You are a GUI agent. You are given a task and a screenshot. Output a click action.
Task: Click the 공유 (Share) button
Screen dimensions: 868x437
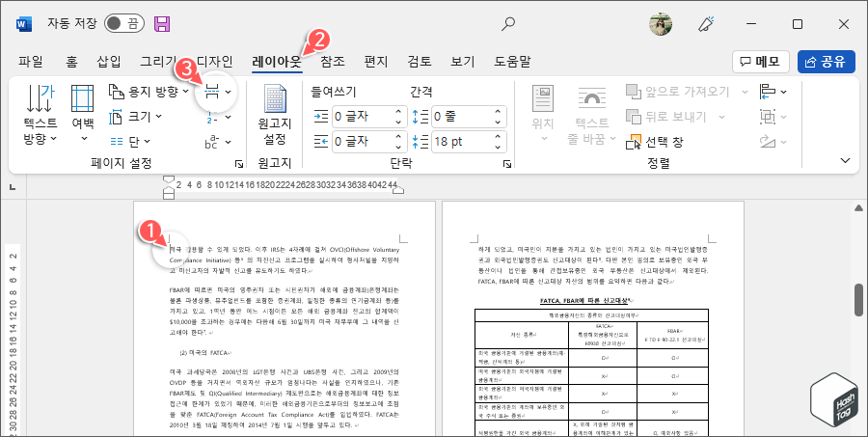[827, 62]
